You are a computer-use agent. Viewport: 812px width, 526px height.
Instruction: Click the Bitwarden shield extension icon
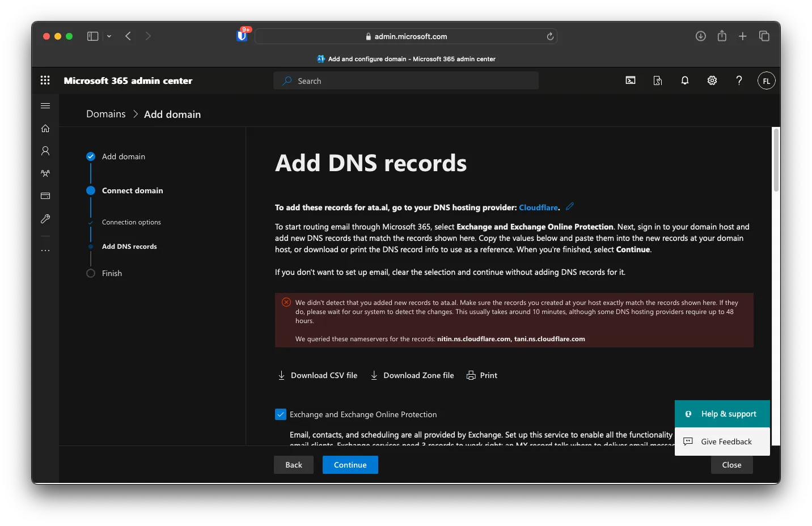(242, 36)
